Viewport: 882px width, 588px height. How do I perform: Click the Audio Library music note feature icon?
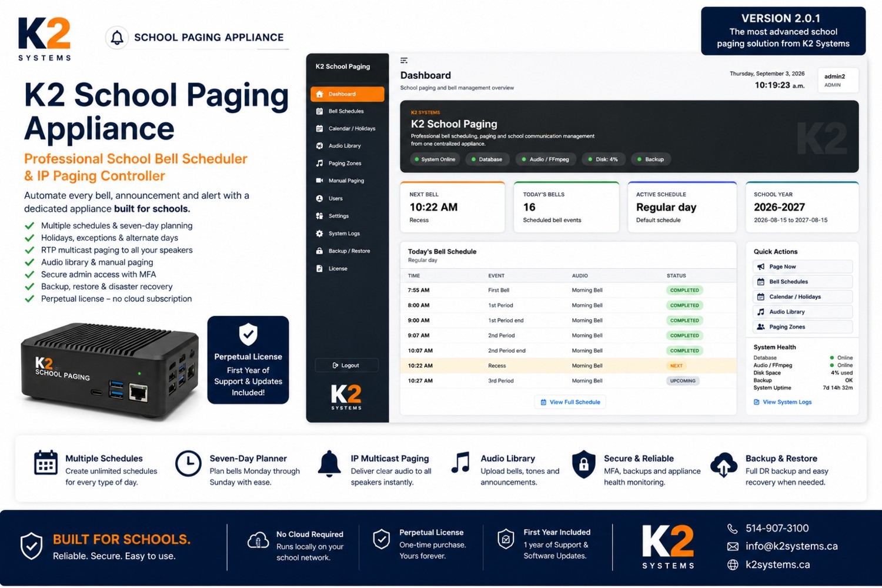click(x=460, y=463)
